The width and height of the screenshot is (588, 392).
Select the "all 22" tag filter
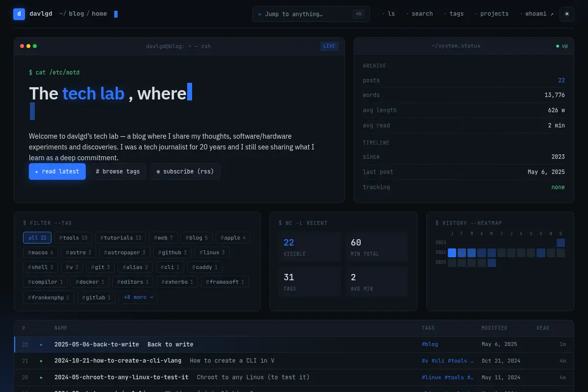pos(37,238)
